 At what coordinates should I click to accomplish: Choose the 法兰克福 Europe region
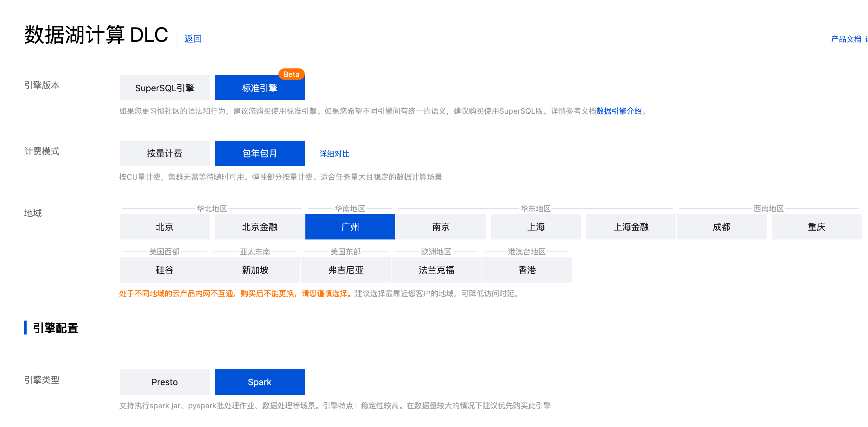click(436, 270)
